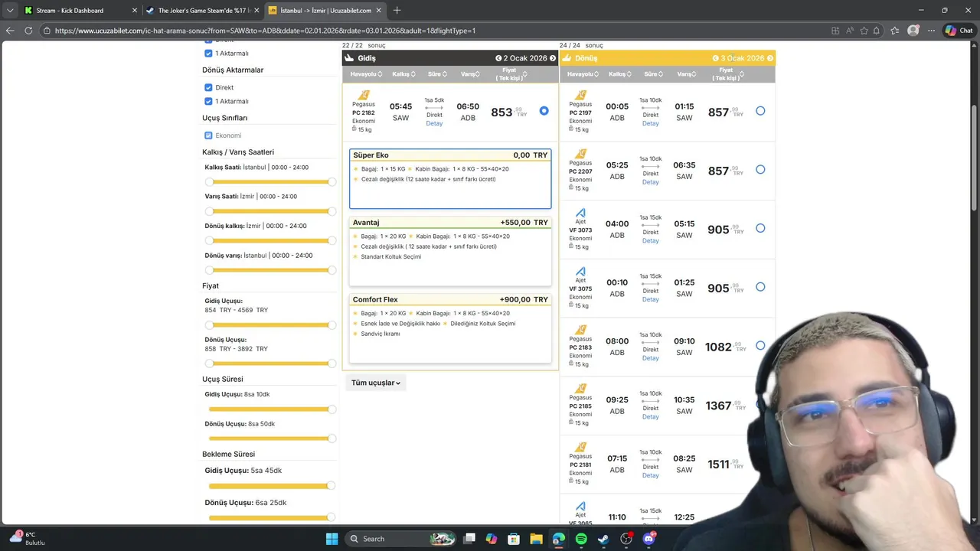Open Steam from the taskbar
The image size is (980, 551).
(603, 539)
